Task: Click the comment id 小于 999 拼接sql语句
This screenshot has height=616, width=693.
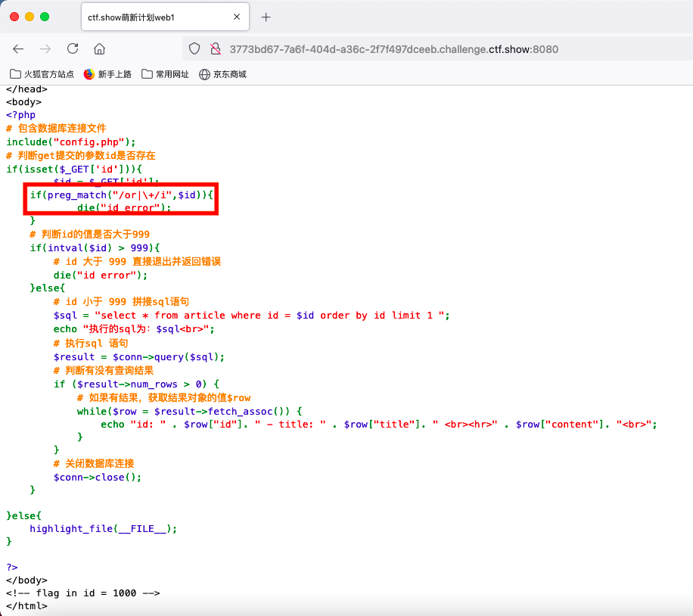Action: point(121,302)
